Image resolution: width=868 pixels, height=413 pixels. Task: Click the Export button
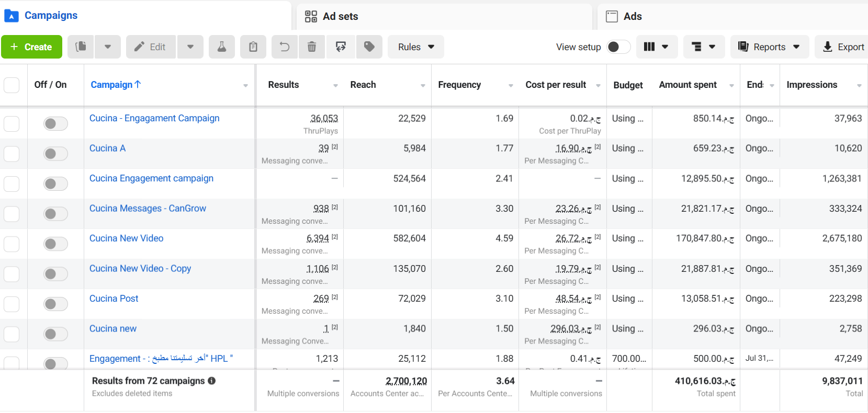843,47
